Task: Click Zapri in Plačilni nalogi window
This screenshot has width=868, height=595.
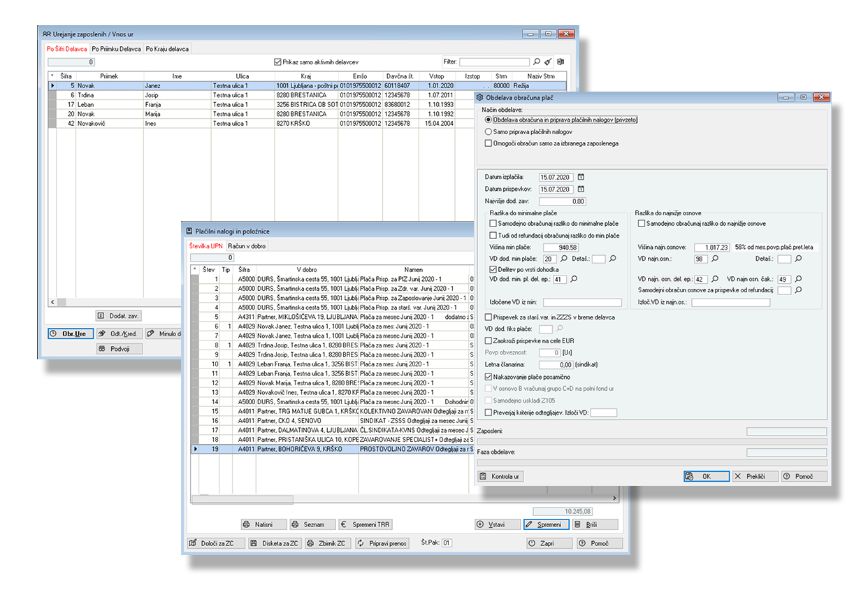Action: point(548,543)
